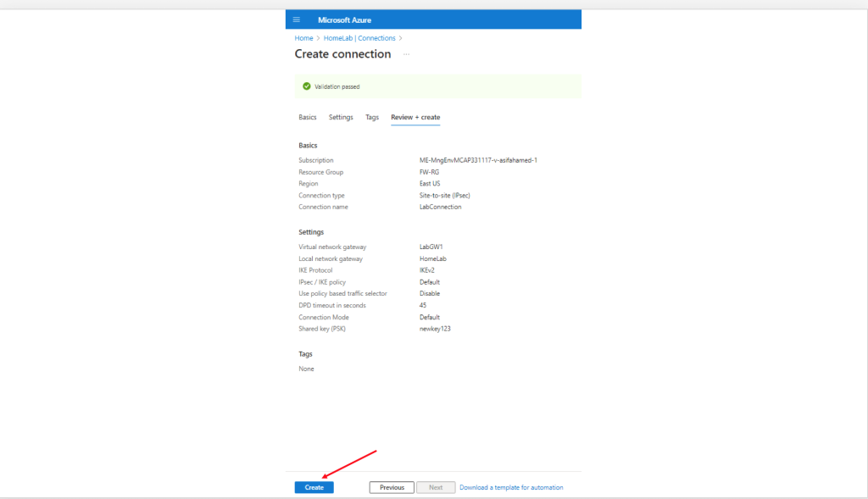Click the shared key value newkey123
The height and width of the screenshot is (499, 868).
tap(435, 329)
